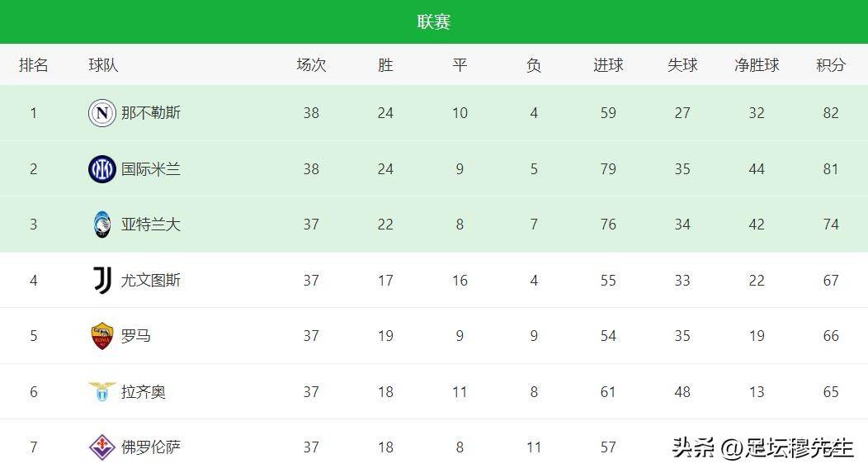The height and width of the screenshot is (473, 868).
Task: Click the 拉齐奥 team name
Action: pos(144,392)
